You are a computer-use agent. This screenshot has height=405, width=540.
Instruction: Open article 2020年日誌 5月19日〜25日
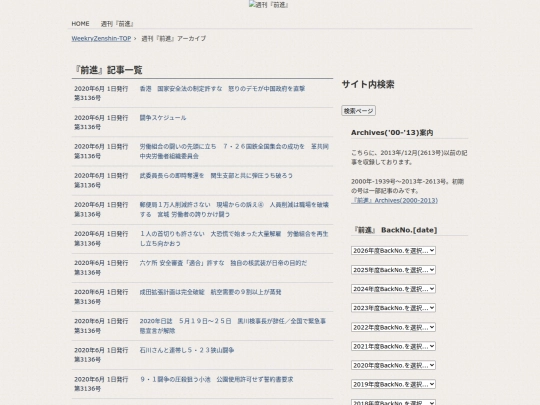coord(233,326)
